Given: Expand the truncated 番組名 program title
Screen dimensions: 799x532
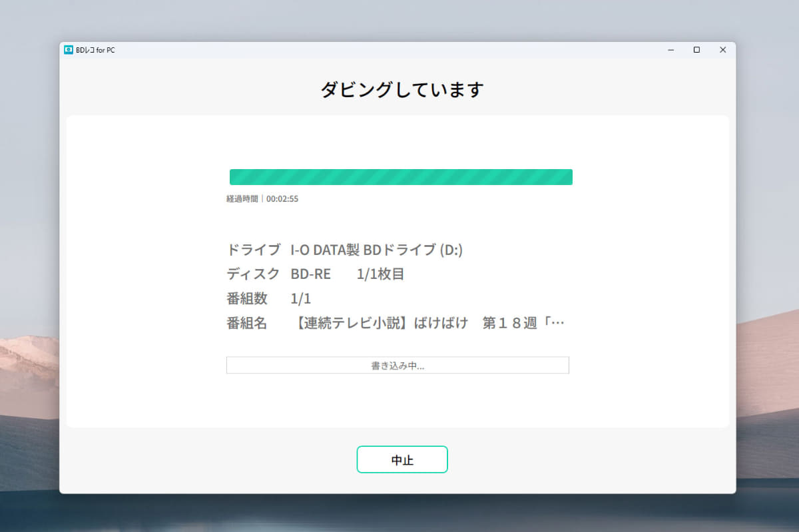Looking at the screenshot, I should pyautogui.click(x=565, y=323).
